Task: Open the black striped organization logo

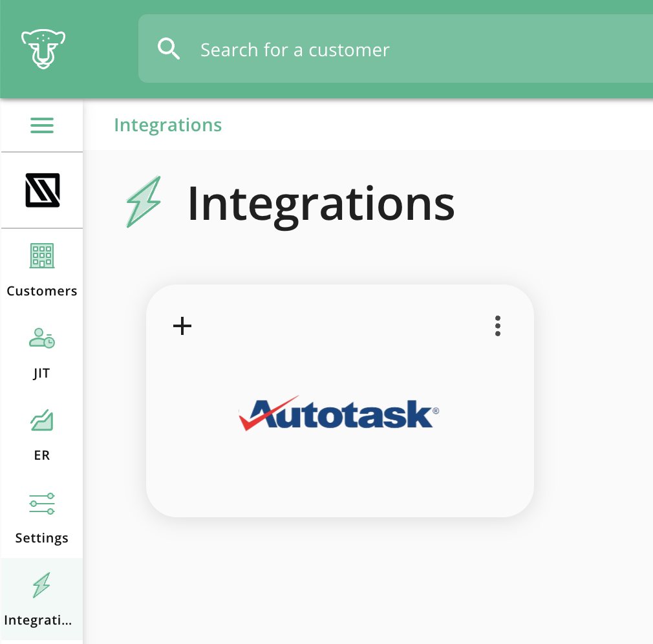Action: (43, 190)
